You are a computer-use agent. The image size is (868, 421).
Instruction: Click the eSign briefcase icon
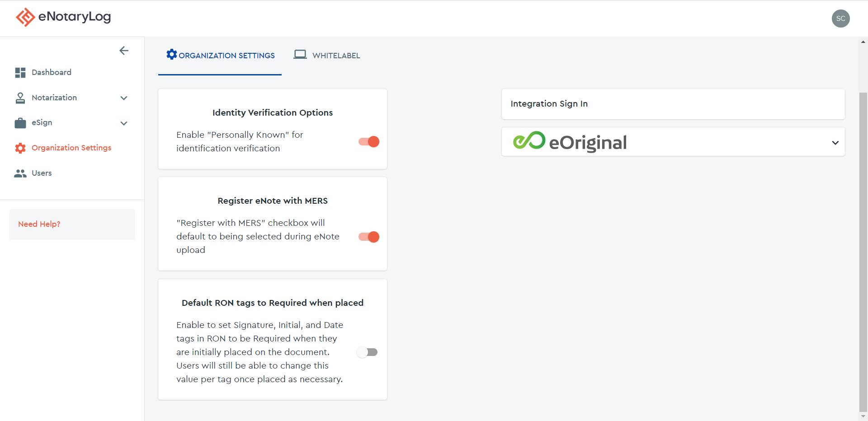click(x=20, y=123)
